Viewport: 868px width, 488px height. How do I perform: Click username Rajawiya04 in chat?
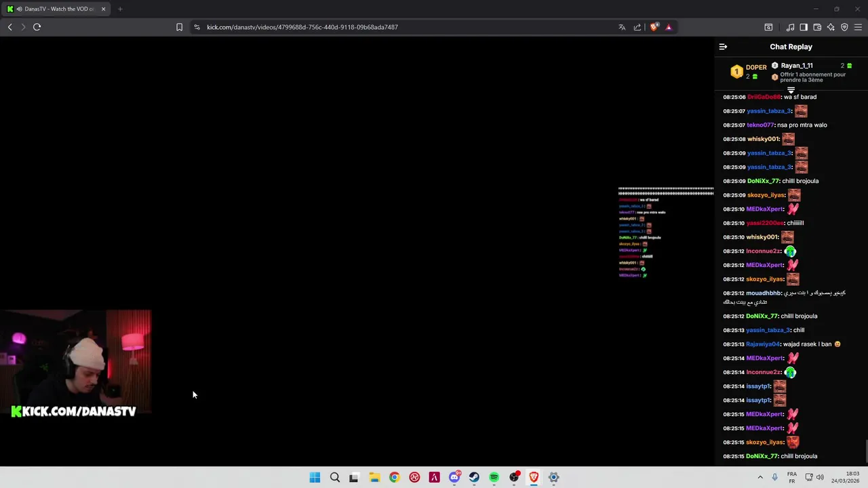tap(764, 344)
